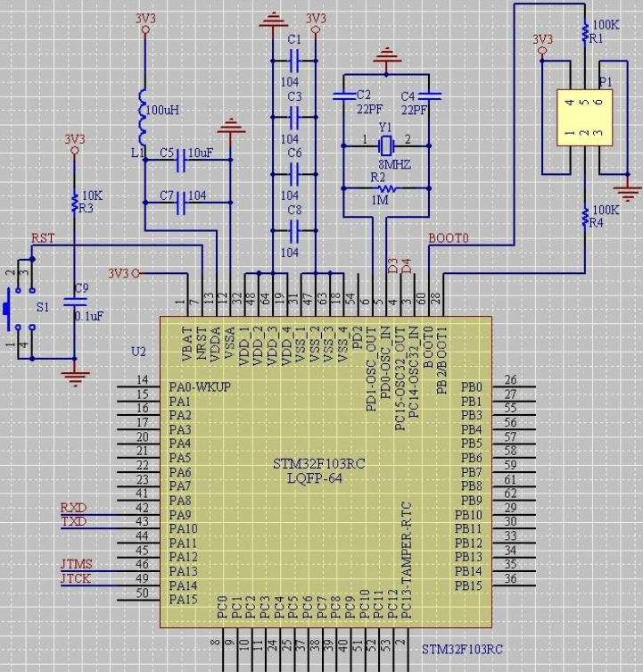This screenshot has height=672, width=643.
Task: Click the U2 designator text
Action: pyautogui.click(x=138, y=352)
